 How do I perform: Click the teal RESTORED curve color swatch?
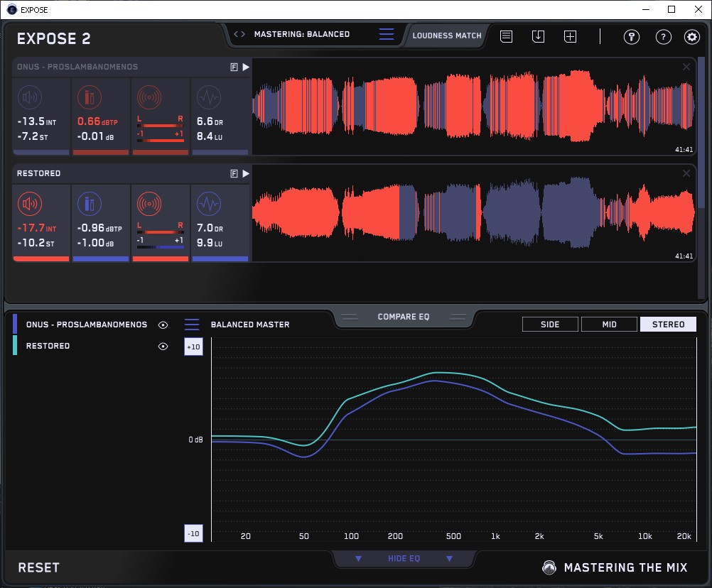(15, 345)
